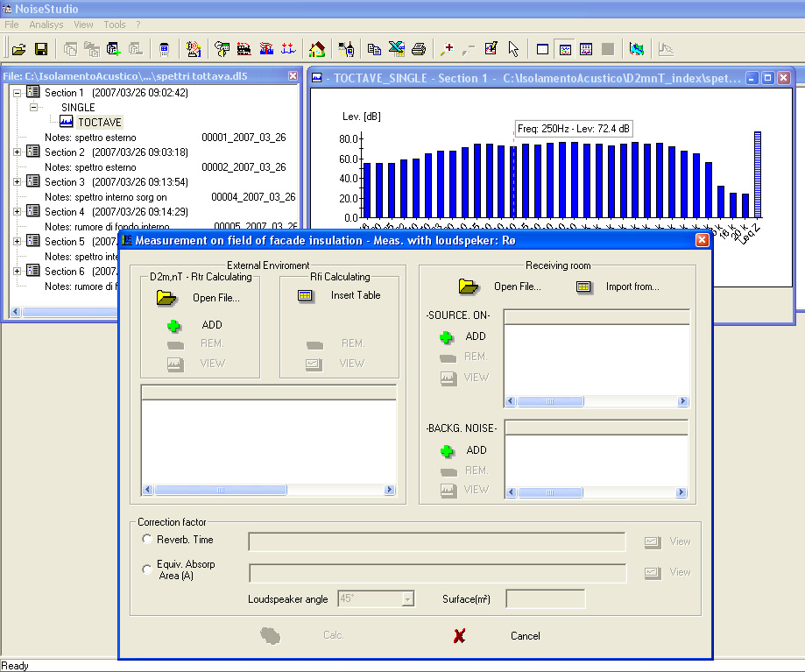Click the BACKG. NOISE list horizontal scrollbar thumb
The width and height of the screenshot is (805, 672).
click(x=550, y=493)
